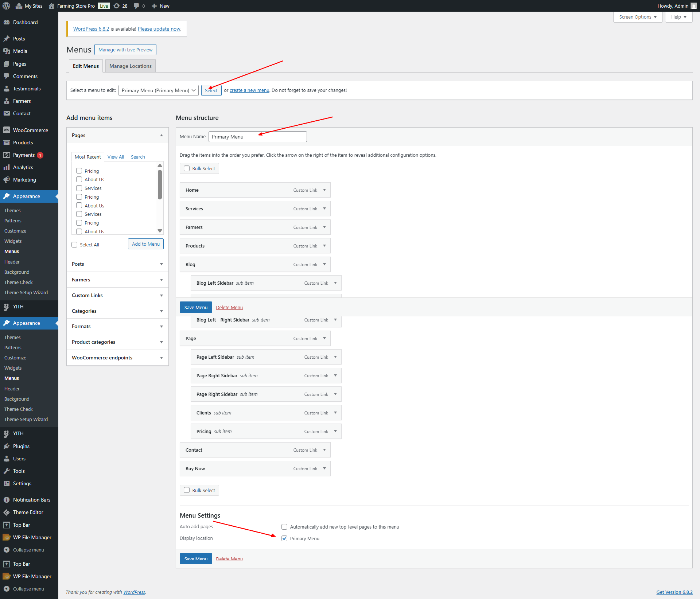Click the Media icon in sidebar
Screen dimensions: 700x600
click(7, 51)
